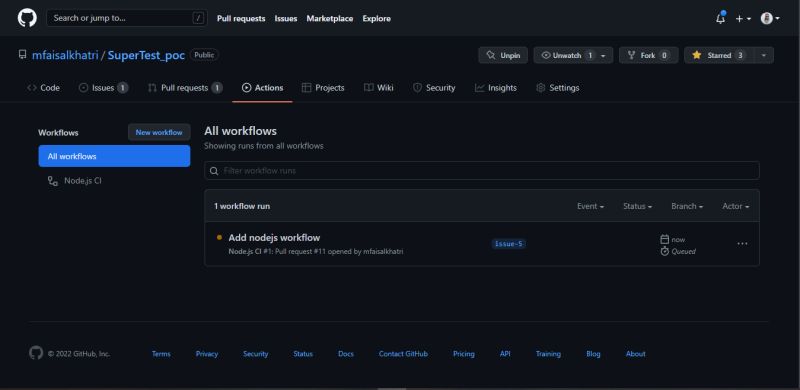The image size is (800, 390).
Task: Open Pull requests in top navigation
Action: point(241,18)
